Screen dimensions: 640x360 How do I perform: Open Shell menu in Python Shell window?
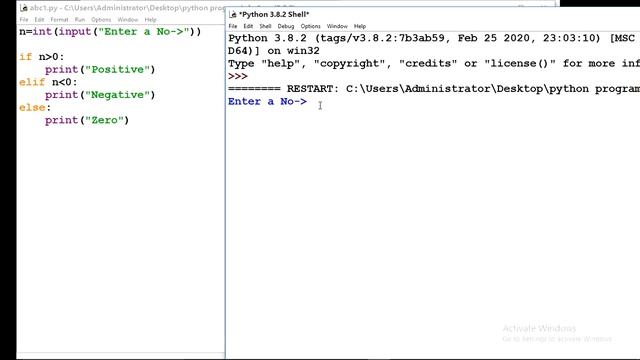click(x=265, y=26)
